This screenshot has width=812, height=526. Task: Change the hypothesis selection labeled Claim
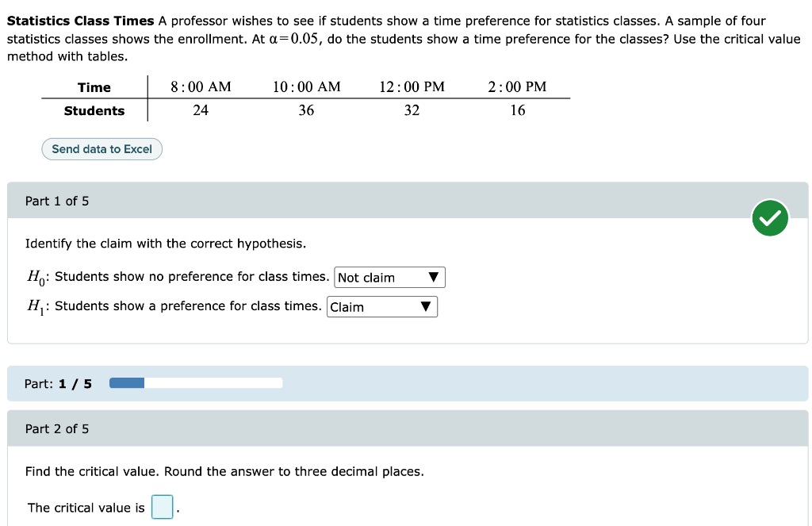[x=382, y=306]
